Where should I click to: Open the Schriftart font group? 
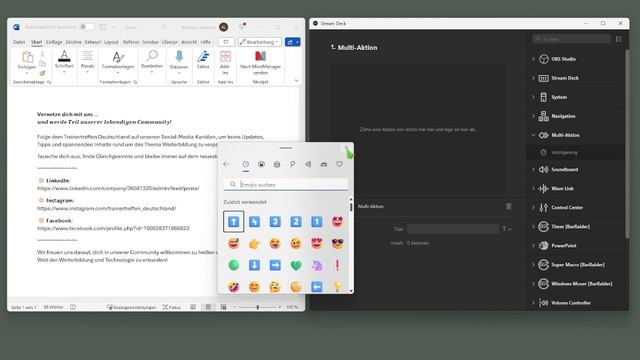pos(64,62)
